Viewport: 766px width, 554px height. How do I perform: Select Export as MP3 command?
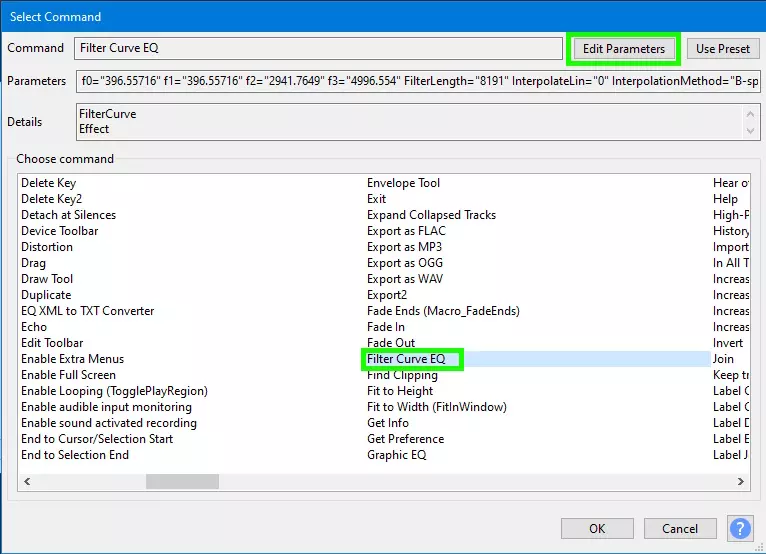pos(404,247)
